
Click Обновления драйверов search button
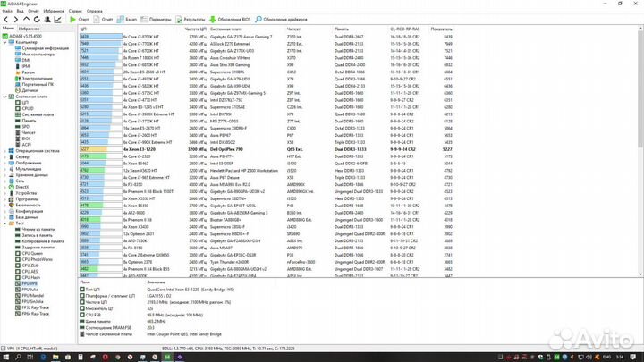[282, 20]
